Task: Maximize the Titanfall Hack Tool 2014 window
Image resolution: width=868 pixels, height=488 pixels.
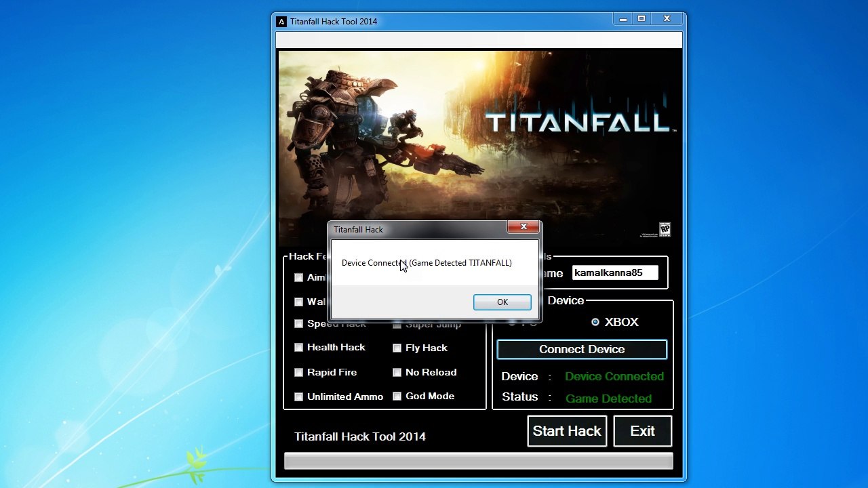Action: pyautogui.click(x=641, y=19)
